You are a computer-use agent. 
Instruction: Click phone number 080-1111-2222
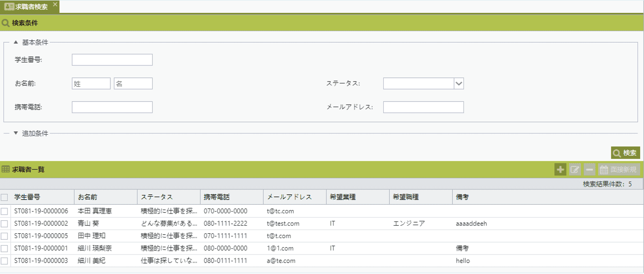pyautogui.click(x=226, y=224)
